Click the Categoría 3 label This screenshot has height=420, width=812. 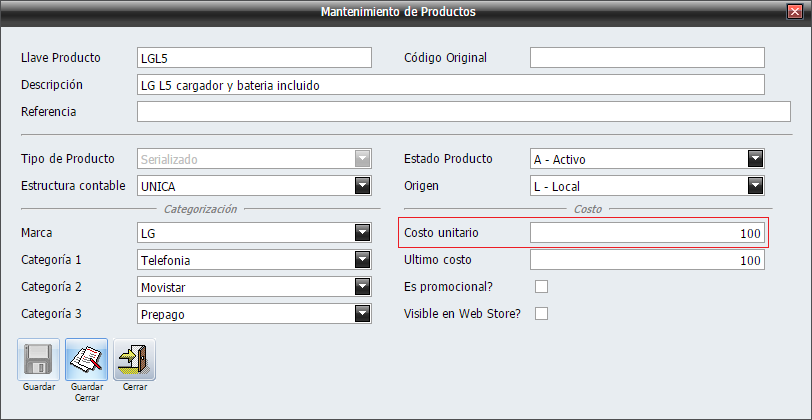51,314
